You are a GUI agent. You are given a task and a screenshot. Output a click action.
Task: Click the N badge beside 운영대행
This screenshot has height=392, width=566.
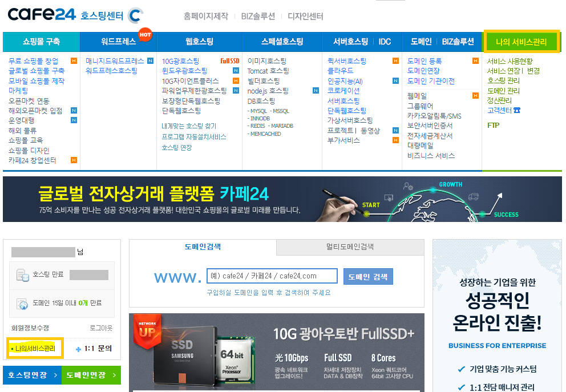pyautogui.click(x=74, y=120)
